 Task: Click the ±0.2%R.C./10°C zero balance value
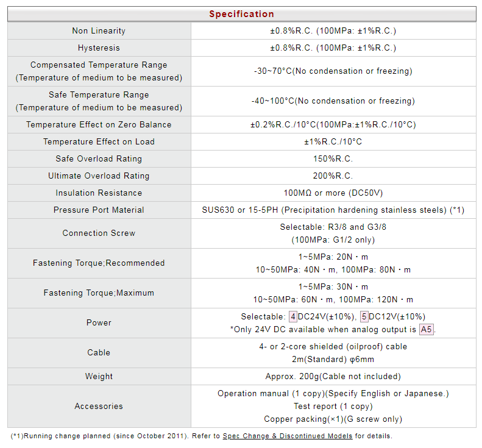pyautogui.click(x=333, y=124)
